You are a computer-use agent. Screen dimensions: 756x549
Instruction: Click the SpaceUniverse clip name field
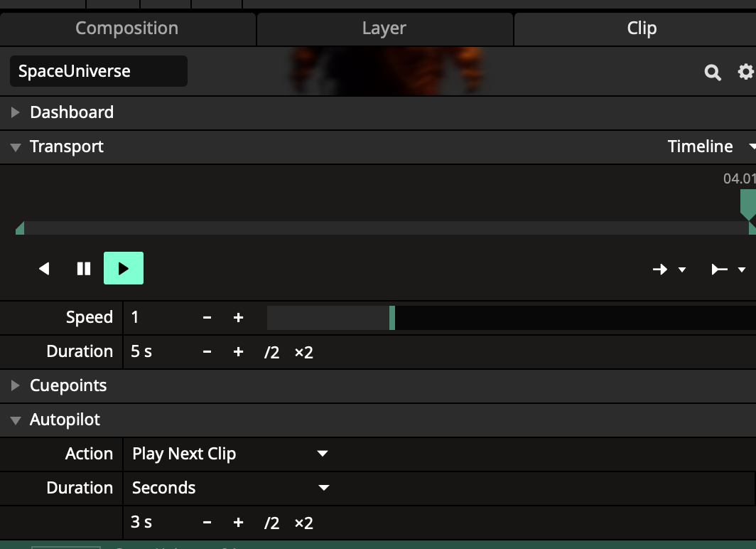tap(98, 71)
